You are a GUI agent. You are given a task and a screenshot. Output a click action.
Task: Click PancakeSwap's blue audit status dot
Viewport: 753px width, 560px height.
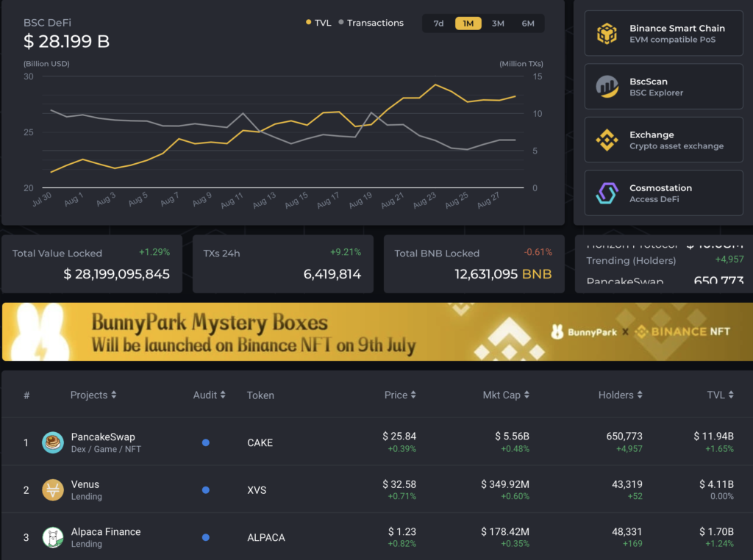point(205,442)
